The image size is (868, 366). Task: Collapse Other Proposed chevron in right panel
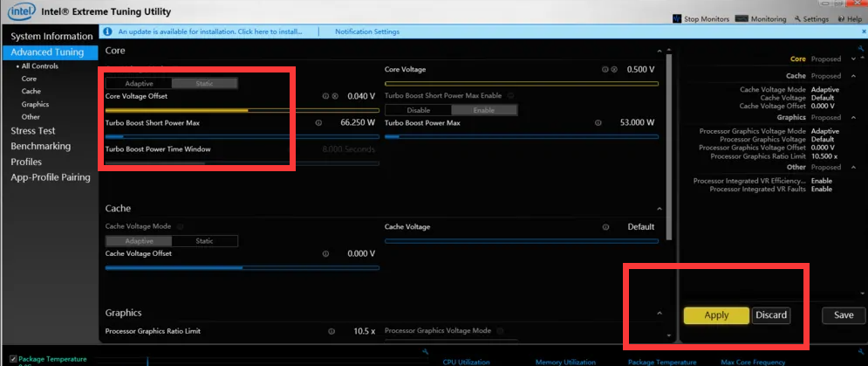(x=852, y=167)
